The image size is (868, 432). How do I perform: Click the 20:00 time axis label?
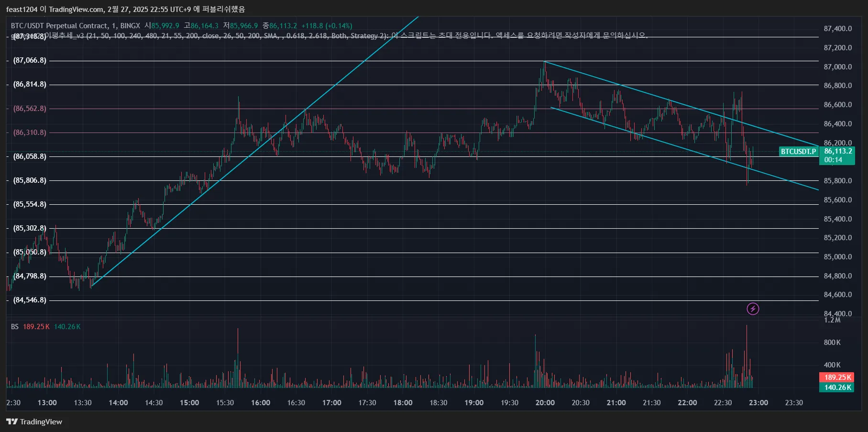545,403
